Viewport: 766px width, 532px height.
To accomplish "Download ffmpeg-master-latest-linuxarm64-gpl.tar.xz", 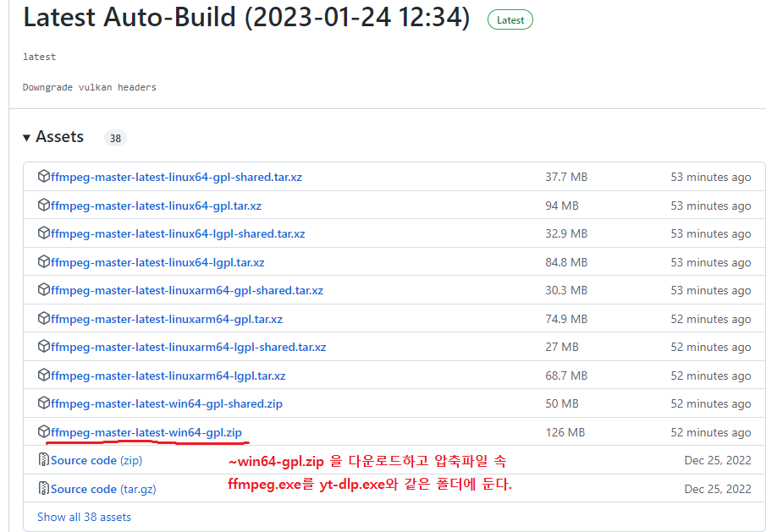I will [x=167, y=319].
